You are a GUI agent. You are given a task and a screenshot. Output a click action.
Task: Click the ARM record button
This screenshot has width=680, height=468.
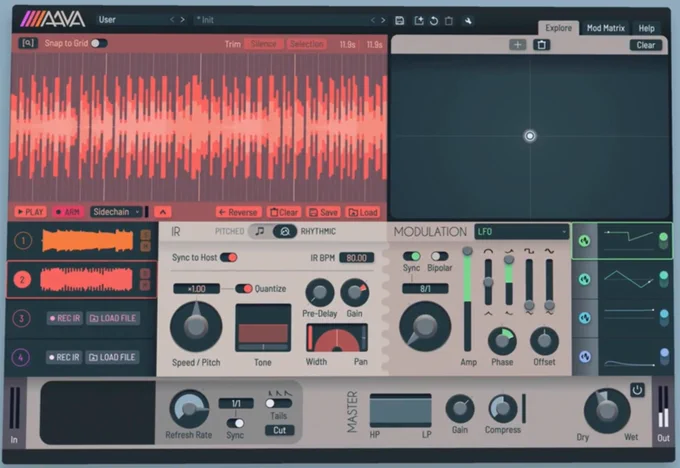67,212
